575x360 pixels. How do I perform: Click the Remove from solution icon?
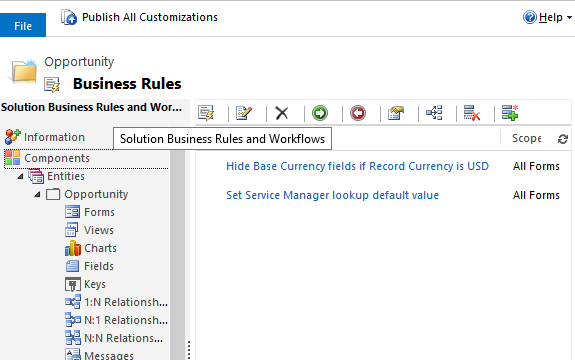472,113
